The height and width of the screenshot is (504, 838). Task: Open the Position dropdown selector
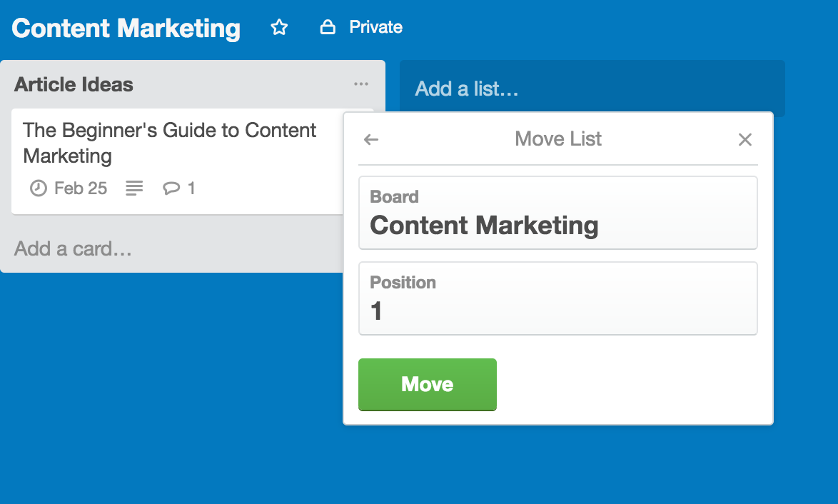[x=558, y=298]
